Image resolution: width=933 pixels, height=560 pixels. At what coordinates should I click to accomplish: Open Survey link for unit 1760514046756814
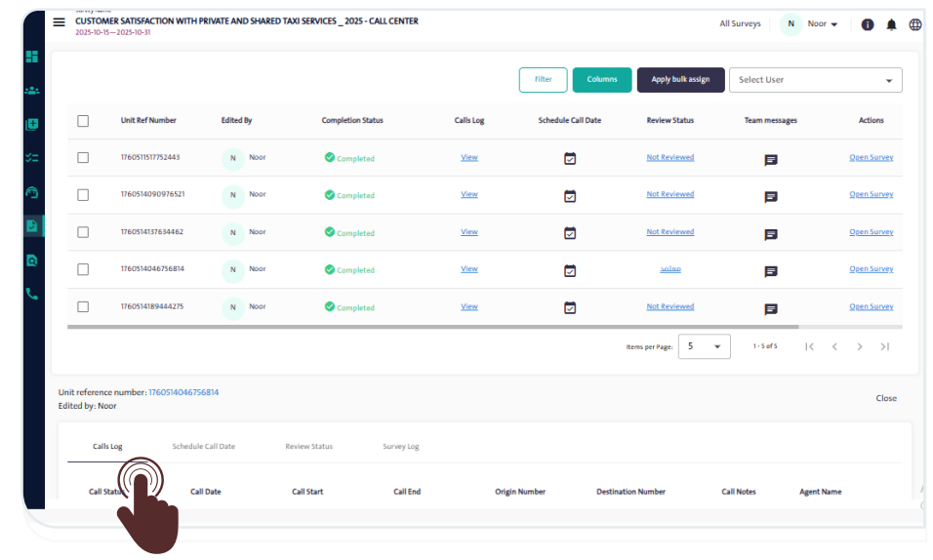[871, 269]
